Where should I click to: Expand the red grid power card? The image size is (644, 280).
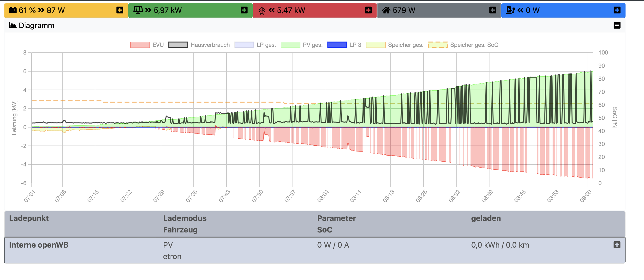click(368, 10)
